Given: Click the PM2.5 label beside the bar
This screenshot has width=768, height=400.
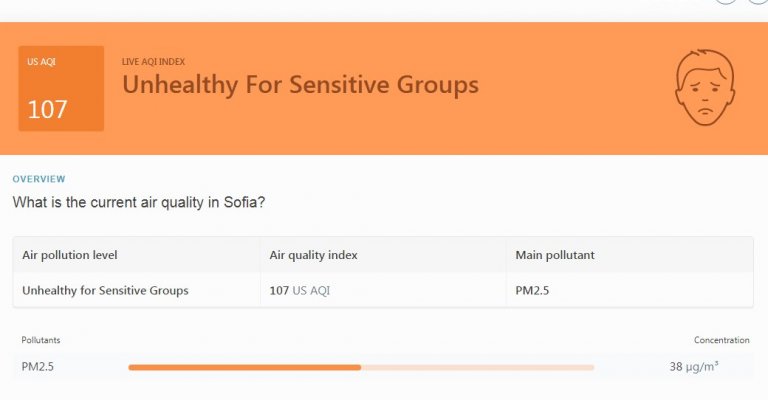Looking at the screenshot, I should pos(38,367).
